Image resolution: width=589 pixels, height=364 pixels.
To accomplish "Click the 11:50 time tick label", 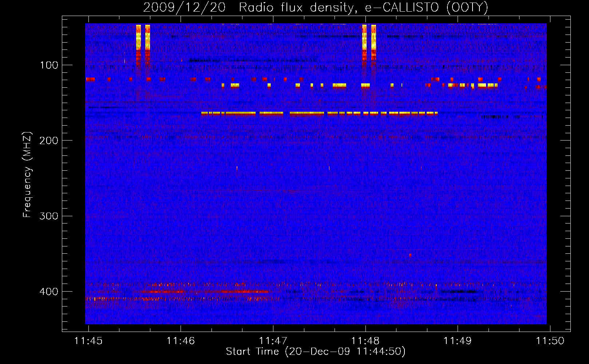I will 550,341.
